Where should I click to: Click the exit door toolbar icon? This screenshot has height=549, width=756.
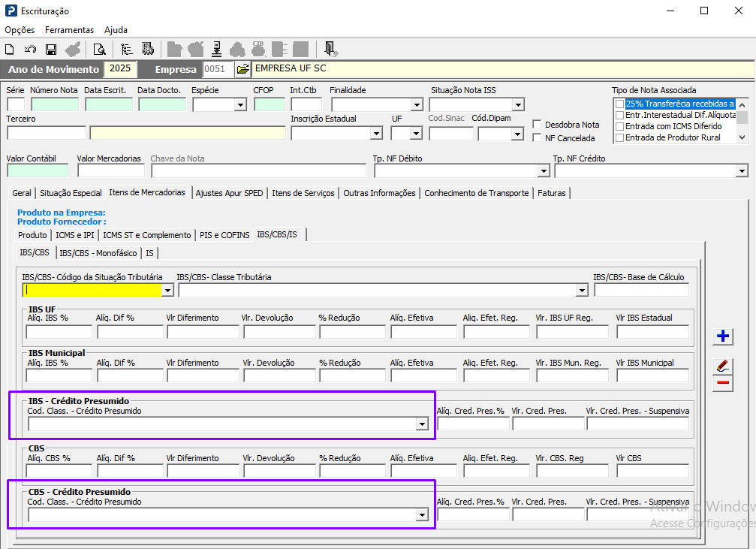coord(331,50)
